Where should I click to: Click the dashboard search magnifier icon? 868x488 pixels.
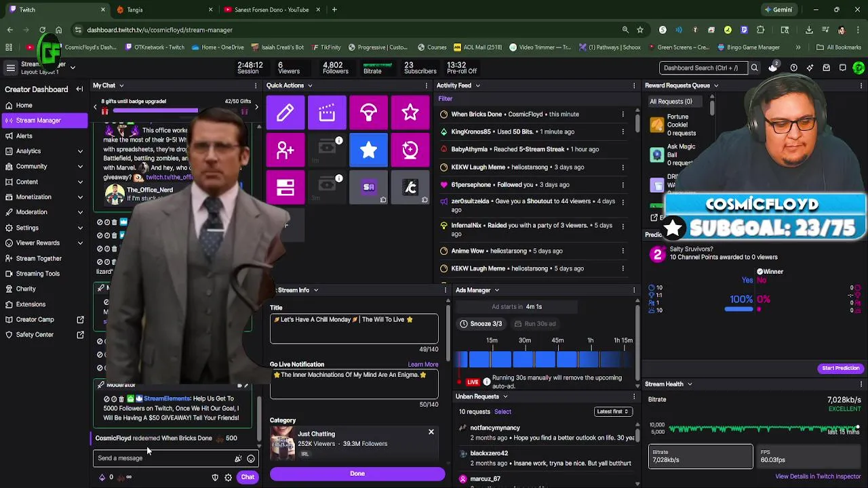tap(754, 68)
